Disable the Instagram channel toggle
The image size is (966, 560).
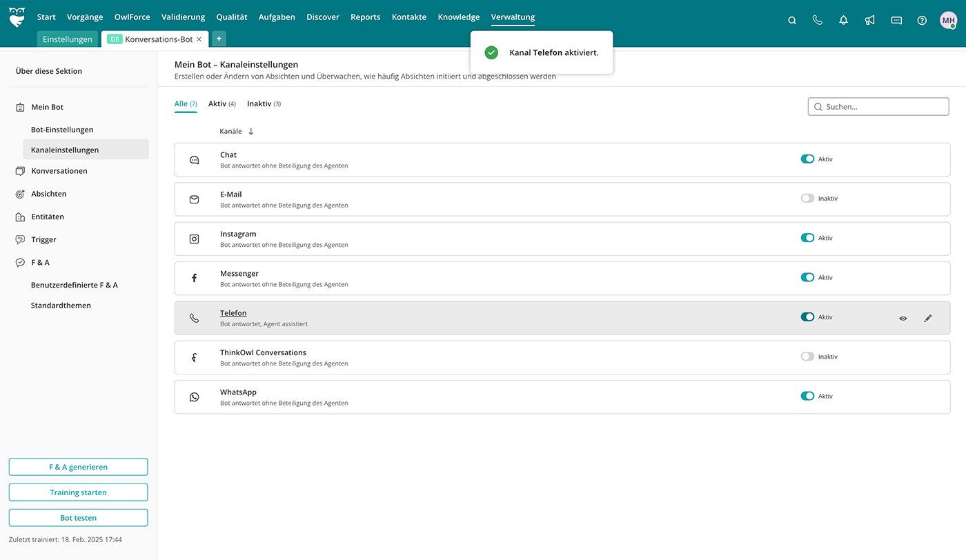pos(807,238)
